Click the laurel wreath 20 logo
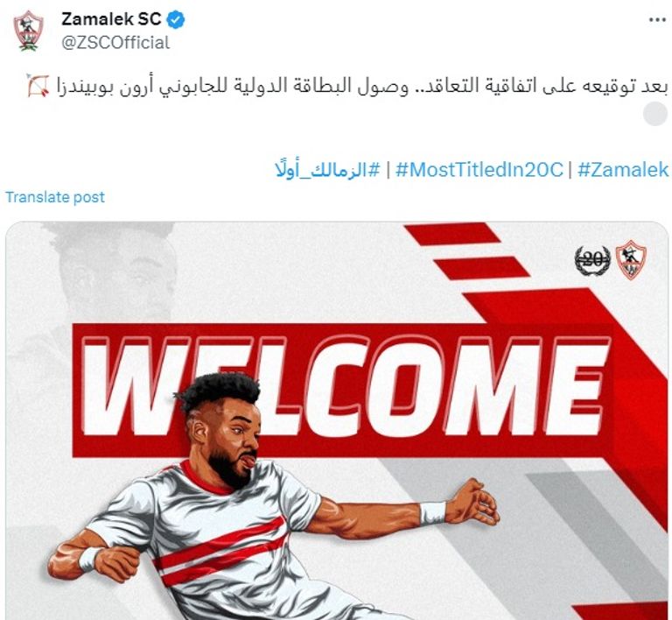This screenshot has width=672, height=620. point(592,260)
